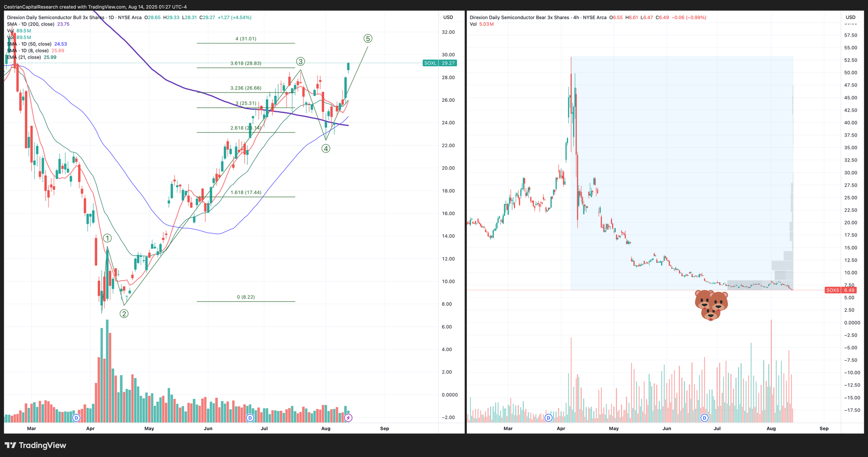Click the −2.00 price axis label
868x457 pixels.
pos(448,418)
